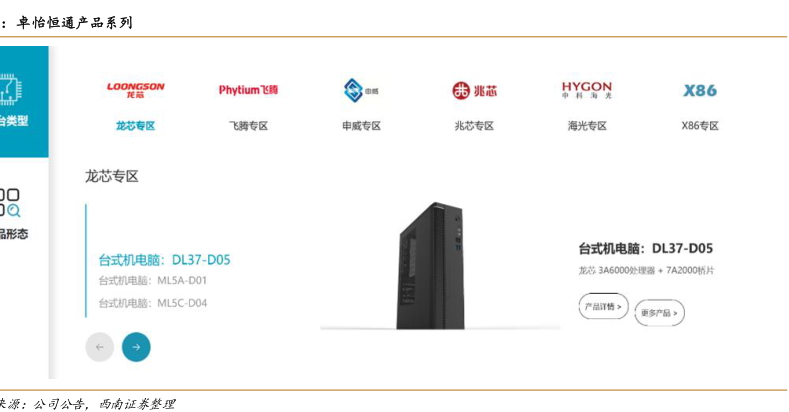Click the HYGON 中科海光 logo
The width and height of the screenshot is (789, 412).
587,91
